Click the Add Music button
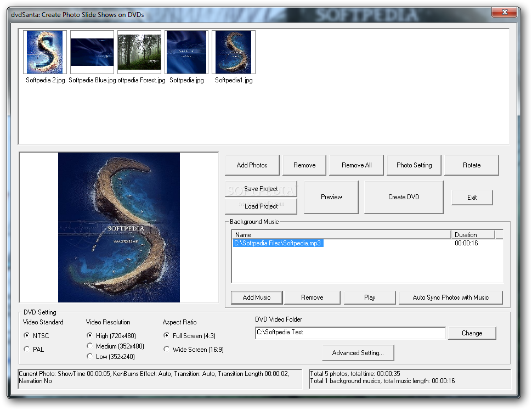Screen dimensions: 532x410 257,297
